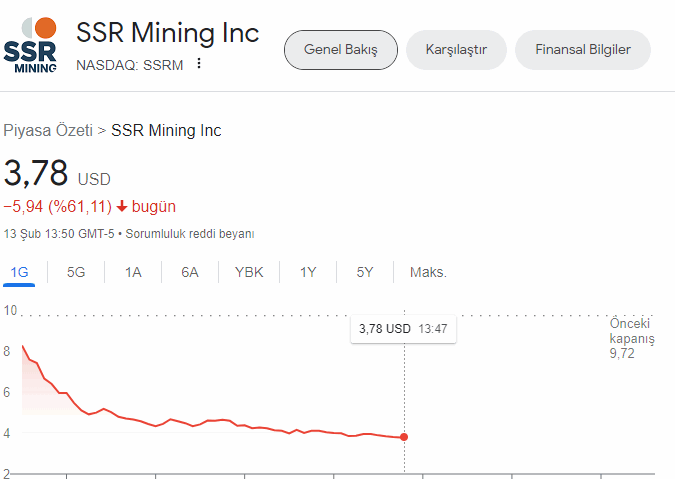Open the three-dot menu beside NASDAQ: SSRM
675x479 pixels.
(x=198, y=64)
